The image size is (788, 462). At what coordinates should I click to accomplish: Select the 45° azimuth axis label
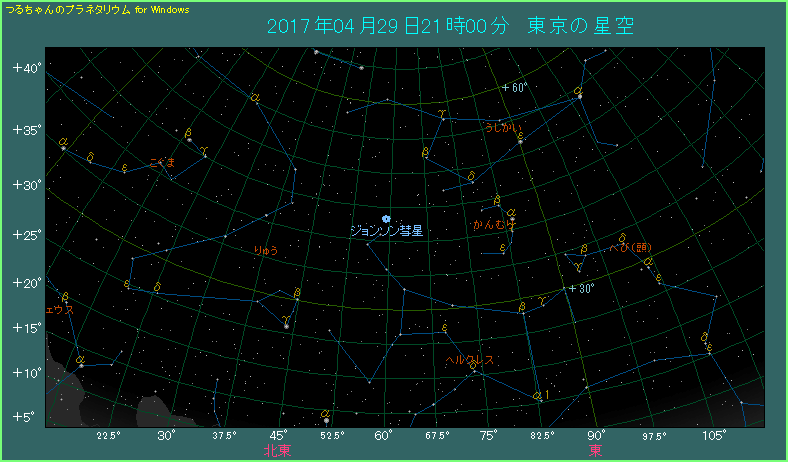[x=278, y=436]
